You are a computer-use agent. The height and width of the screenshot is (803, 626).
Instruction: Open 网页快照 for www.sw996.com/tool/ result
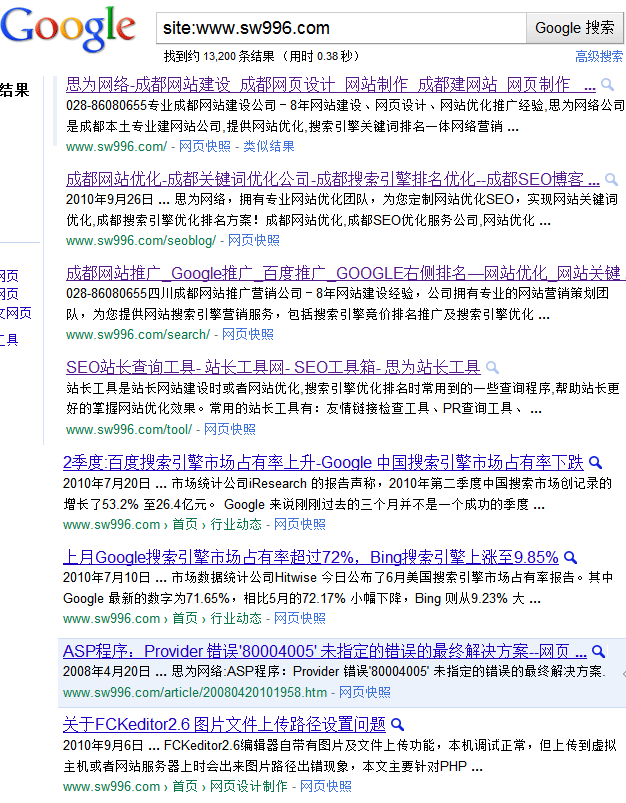231,429
